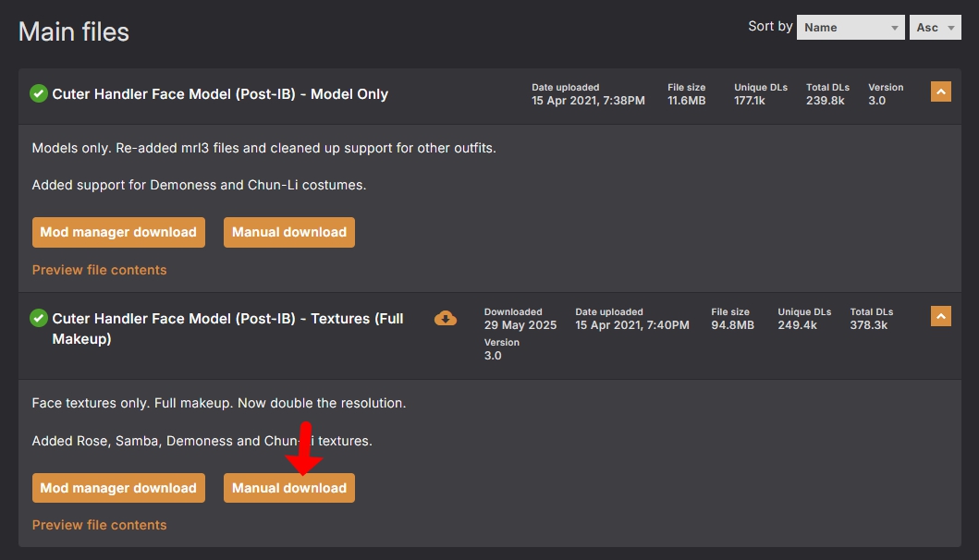Viewport: 979px width, 560px height.
Task: Click Manual download for Model Only file
Action: (x=288, y=232)
